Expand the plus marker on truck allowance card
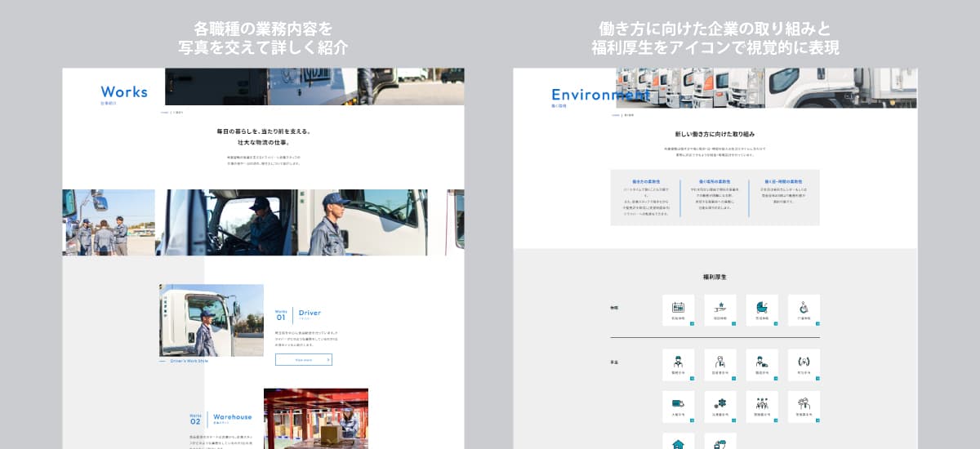980x449 pixels. 692,420
